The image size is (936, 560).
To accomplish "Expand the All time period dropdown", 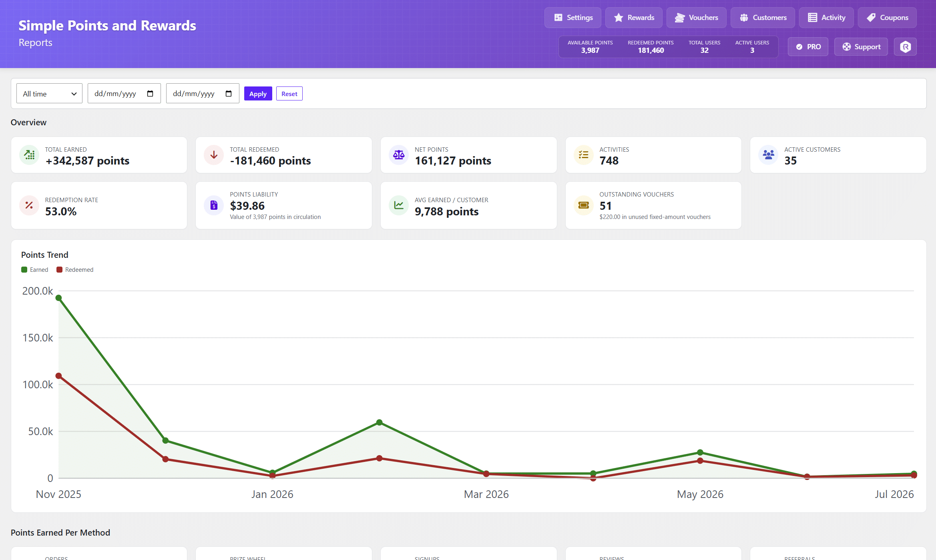I will pyautogui.click(x=49, y=94).
